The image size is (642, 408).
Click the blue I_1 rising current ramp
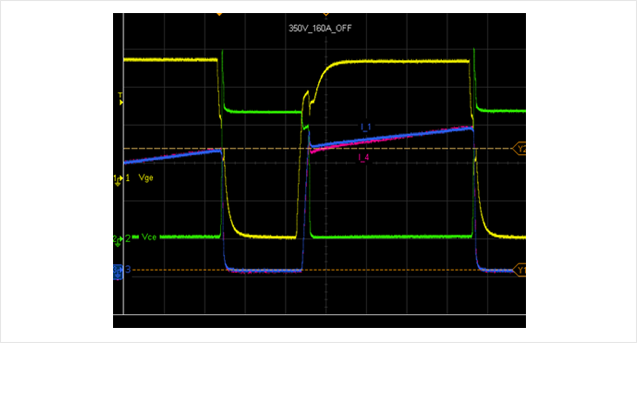(170, 156)
